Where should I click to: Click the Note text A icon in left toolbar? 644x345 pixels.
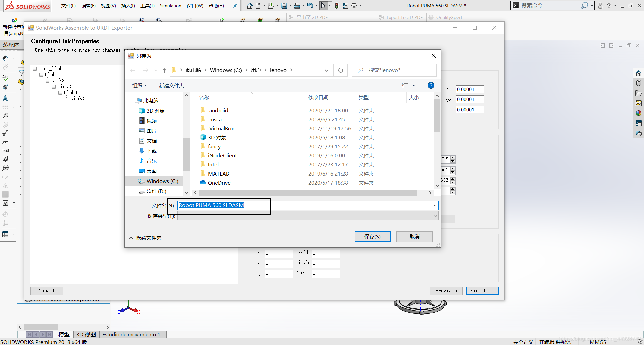tap(5, 98)
